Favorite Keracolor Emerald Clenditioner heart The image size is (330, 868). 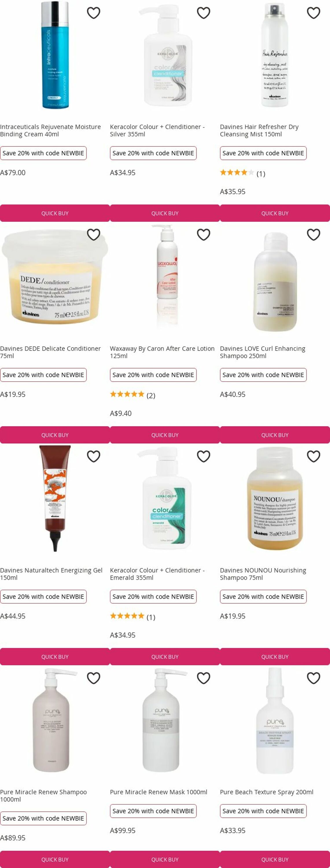point(203,456)
